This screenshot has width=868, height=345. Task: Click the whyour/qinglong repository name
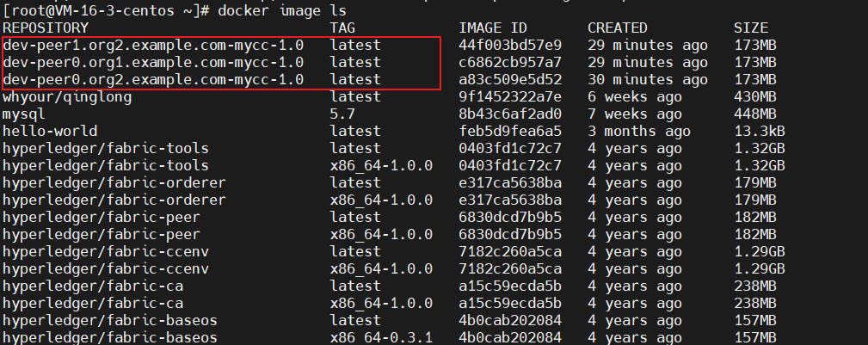(68, 97)
